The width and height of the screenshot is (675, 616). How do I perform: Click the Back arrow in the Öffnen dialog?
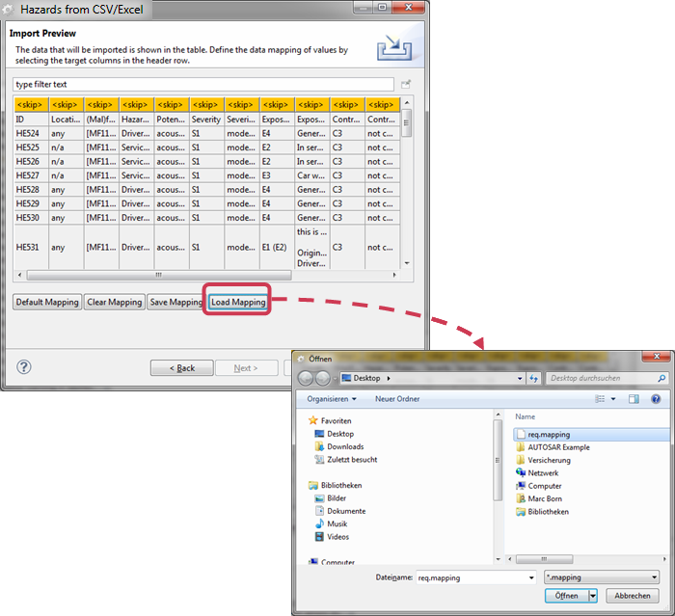pos(306,378)
